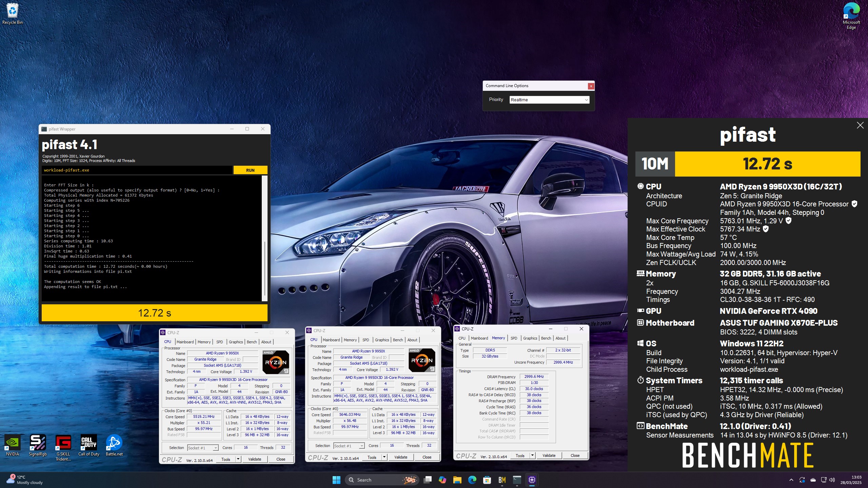The width and height of the screenshot is (868, 488).
Task: Open Bench tab in left CPU-Z window
Action: [252, 342]
